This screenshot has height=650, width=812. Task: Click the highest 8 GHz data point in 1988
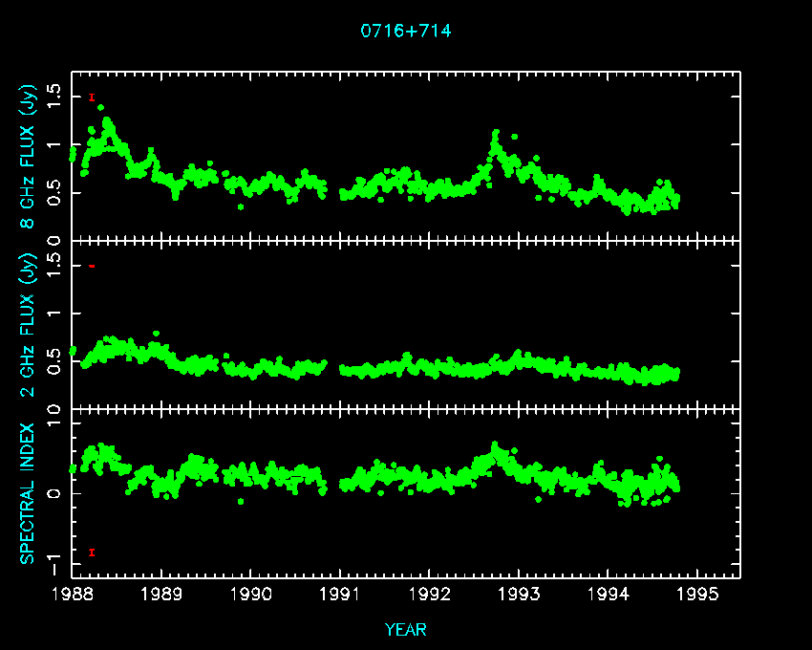(100, 108)
